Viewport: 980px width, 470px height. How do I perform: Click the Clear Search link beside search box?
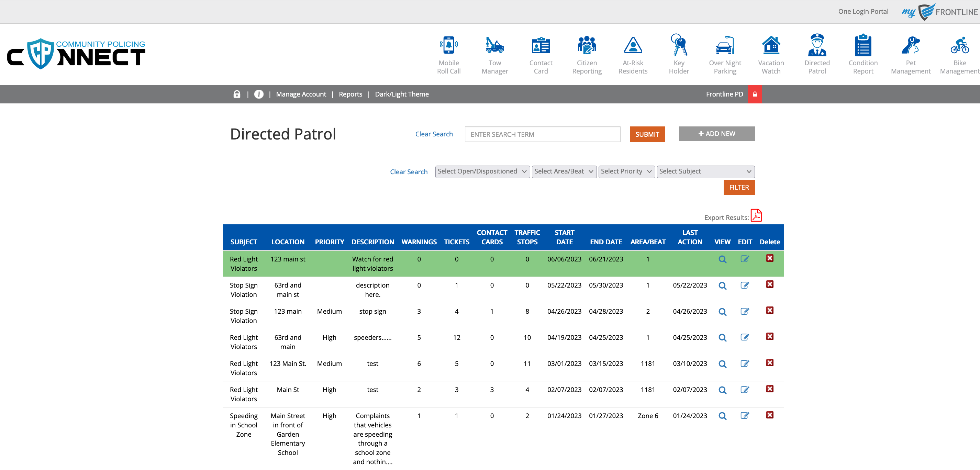tap(434, 134)
